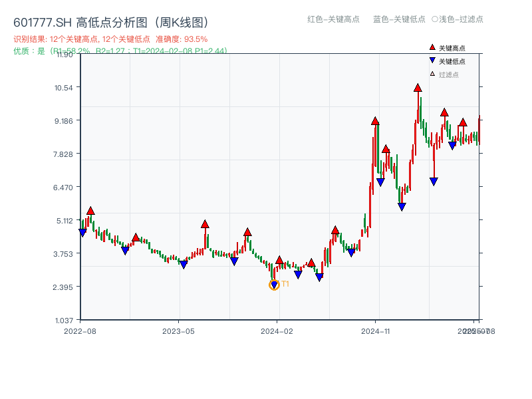Click the blue triangle icon beside 关键低点 legend
Viewport: 532px width, 399px height.
point(432,61)
